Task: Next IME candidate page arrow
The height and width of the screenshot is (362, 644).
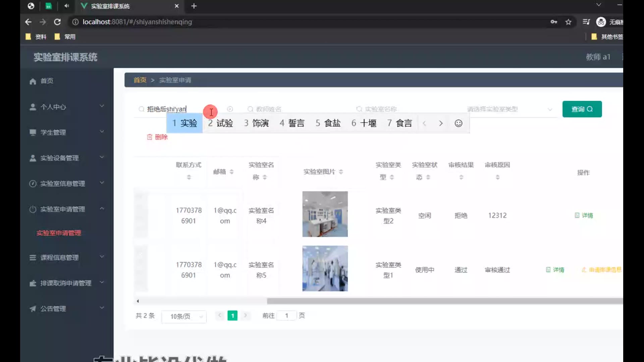Action: (x=441, y=123)
